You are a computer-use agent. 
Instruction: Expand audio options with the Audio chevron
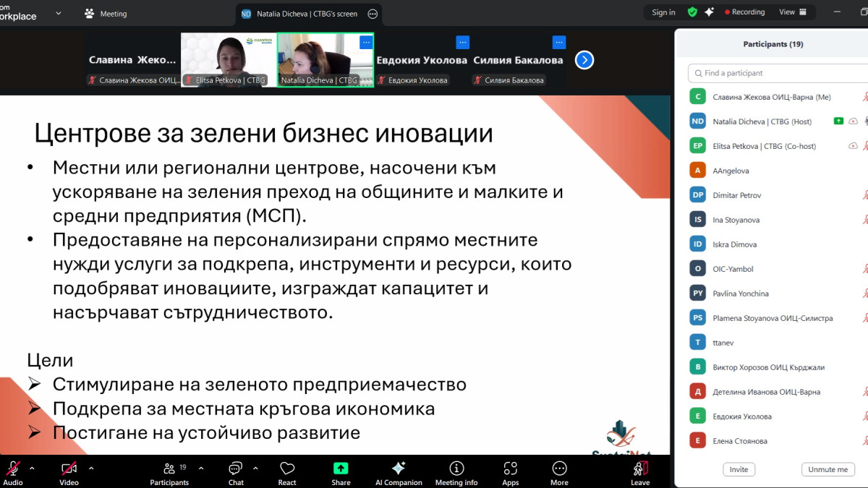click(x=33, y=466)
